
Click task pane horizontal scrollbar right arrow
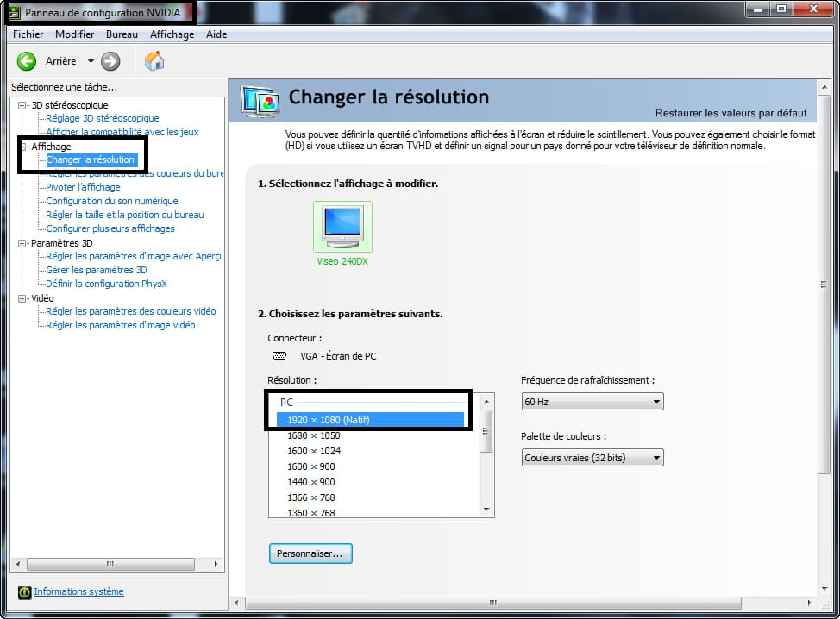point(216,564)
